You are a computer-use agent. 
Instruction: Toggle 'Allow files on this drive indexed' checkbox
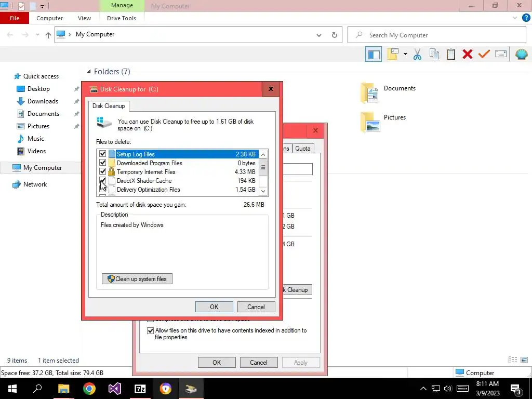150,330
